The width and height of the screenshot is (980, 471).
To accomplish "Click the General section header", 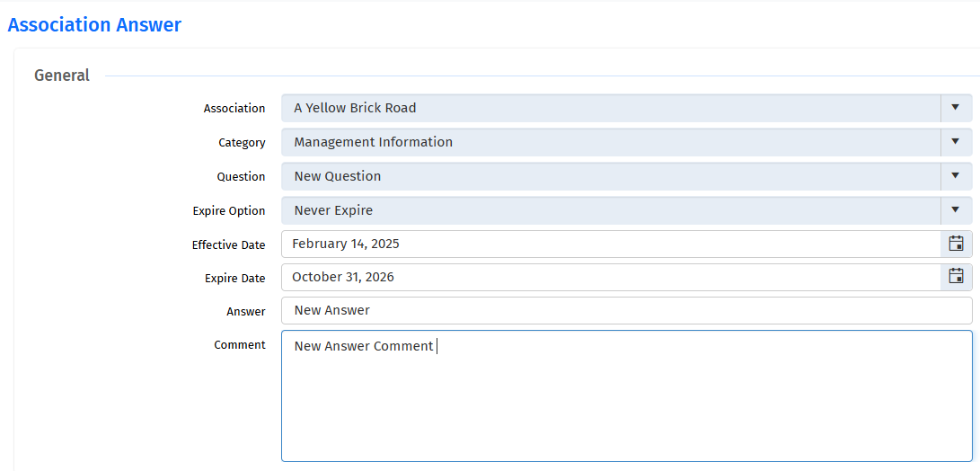I will click(x=62, y=76).
